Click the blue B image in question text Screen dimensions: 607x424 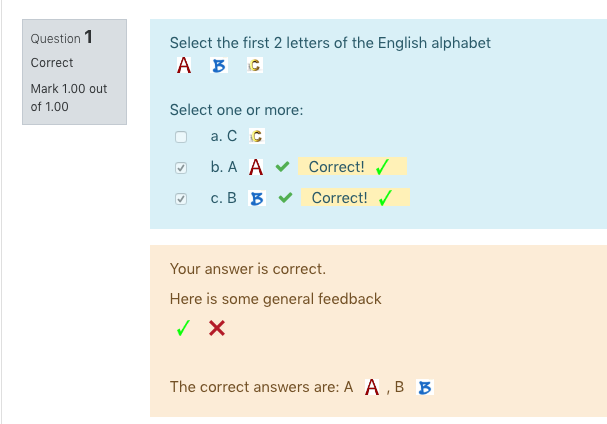click(219, 65)
